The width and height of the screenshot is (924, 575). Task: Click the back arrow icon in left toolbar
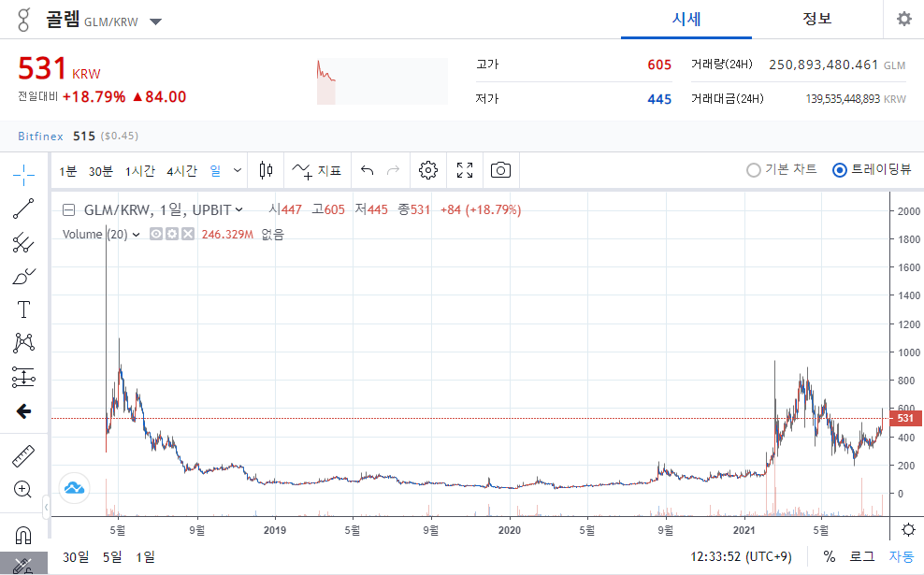23,411
